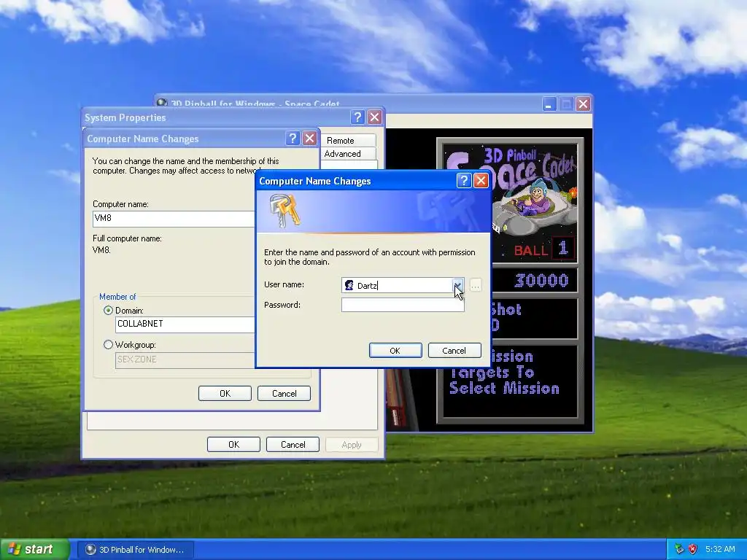Close the front Computer Name Changes credentials dialog
Viewport: 747px width, 560px height.
point(481,181)
